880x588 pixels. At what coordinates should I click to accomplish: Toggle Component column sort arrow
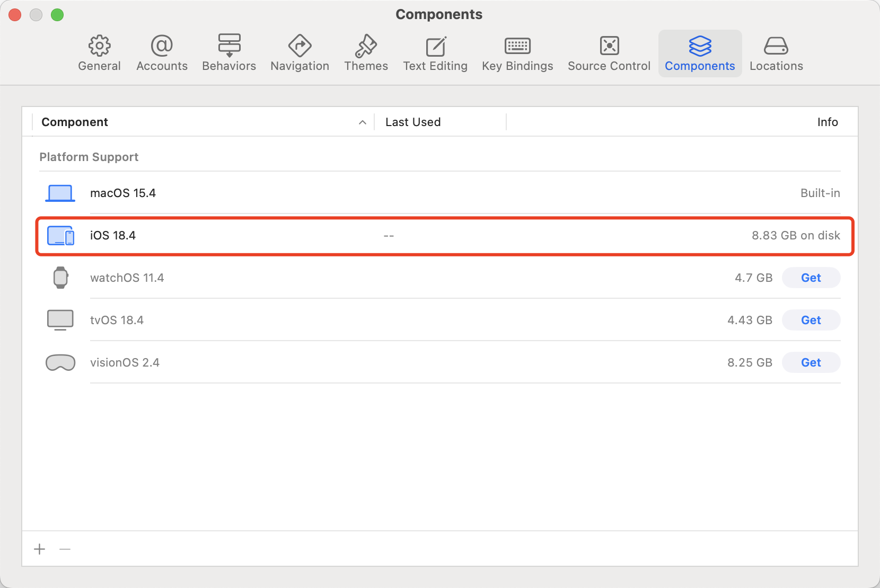coord(363,122)
